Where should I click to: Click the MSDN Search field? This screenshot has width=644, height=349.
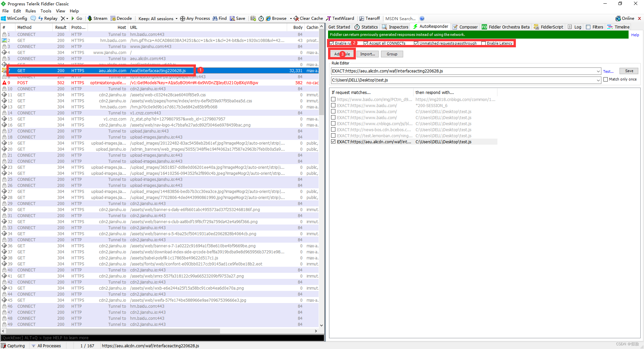click(x=401, y=18)
